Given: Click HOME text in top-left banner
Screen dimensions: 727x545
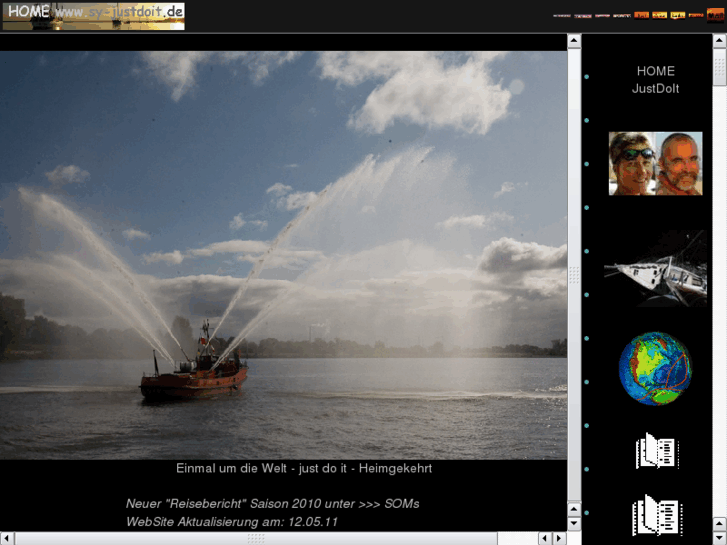Looking at the screenshot, I should click(x=29, y=11).
